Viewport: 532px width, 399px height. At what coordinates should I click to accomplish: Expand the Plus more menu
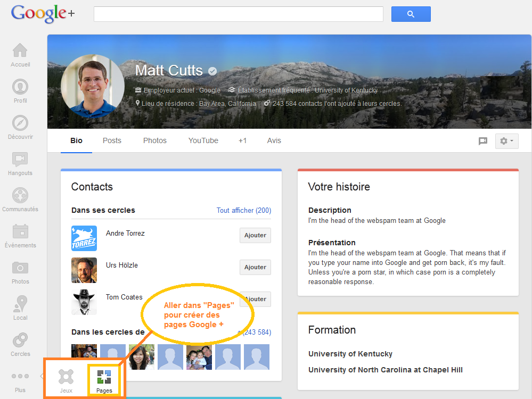pos(20,377)
